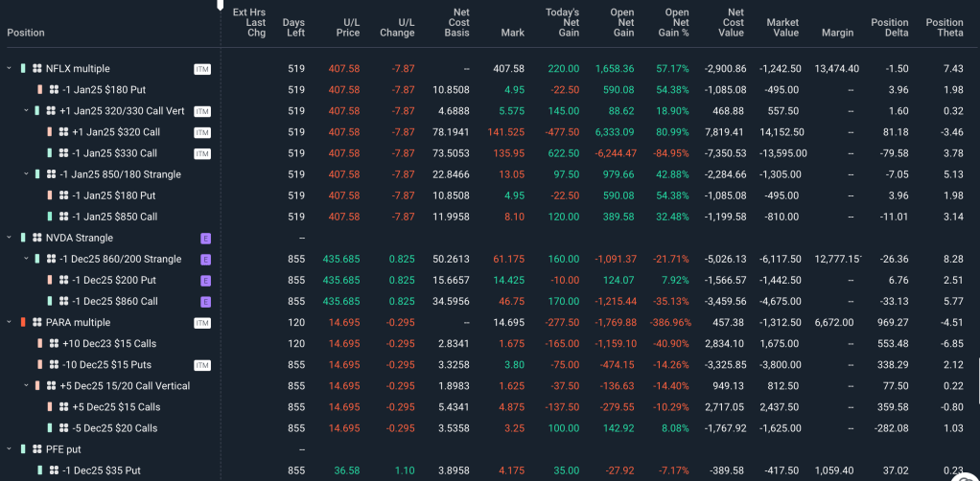The image size is (980, 481).
Task: Collapse the PARA multiple group
Action: click(x=10, y=323)
